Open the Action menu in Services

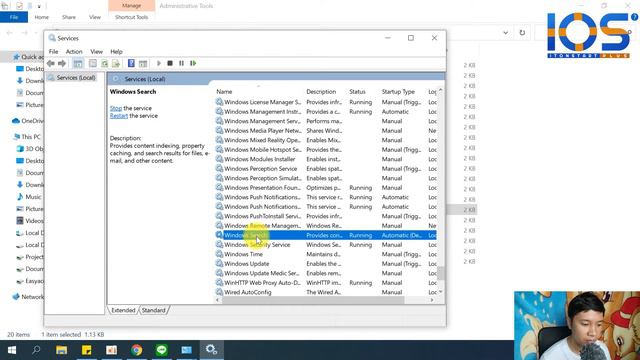click(x=74, y=51)
